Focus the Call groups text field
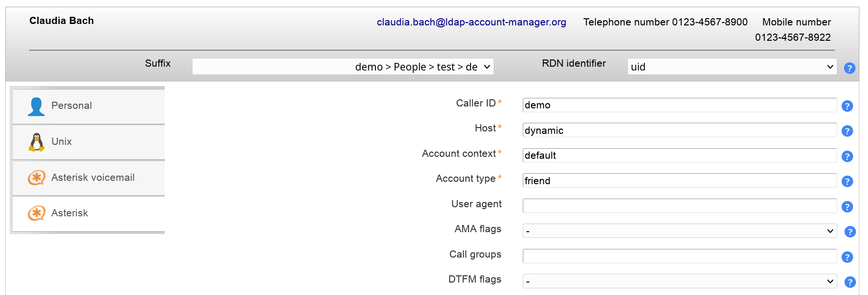The width and height of the screenshot is (868, 295). tap(679, 256)
